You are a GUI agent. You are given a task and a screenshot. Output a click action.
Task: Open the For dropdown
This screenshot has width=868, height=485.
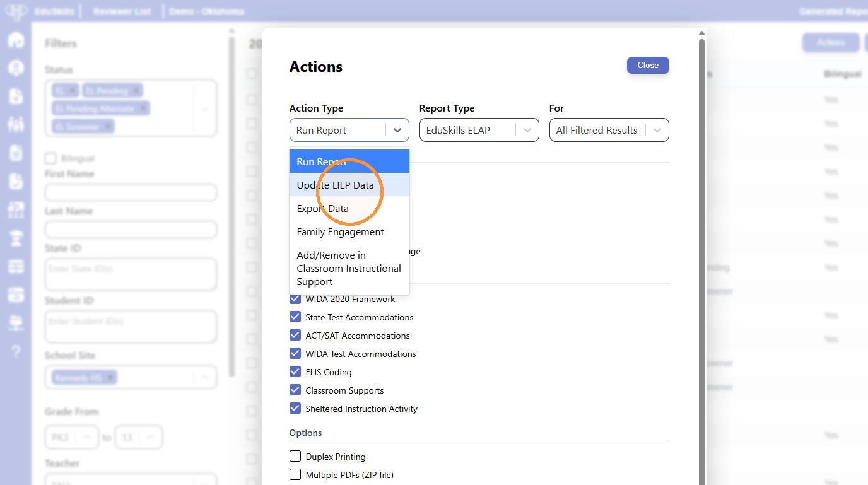(x=609, y=130)
